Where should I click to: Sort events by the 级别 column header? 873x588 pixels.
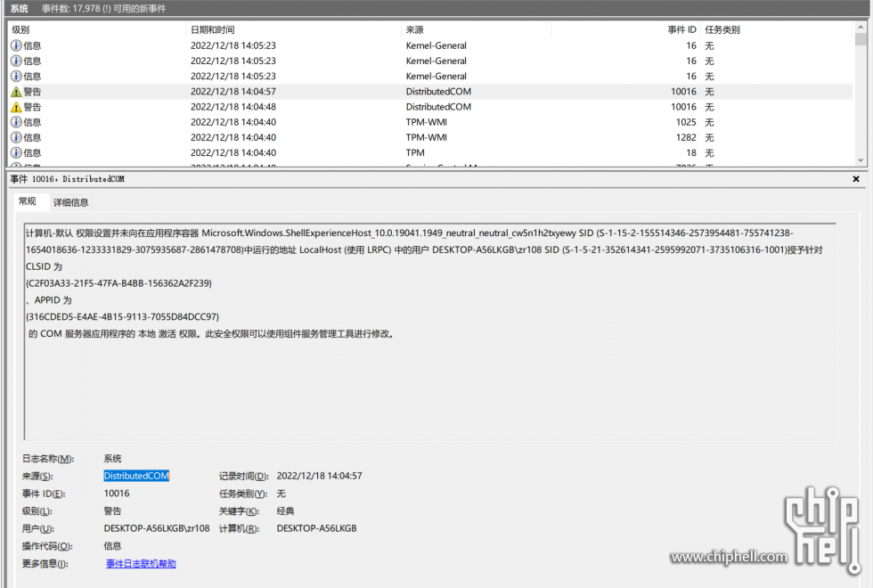pos(20,30)
